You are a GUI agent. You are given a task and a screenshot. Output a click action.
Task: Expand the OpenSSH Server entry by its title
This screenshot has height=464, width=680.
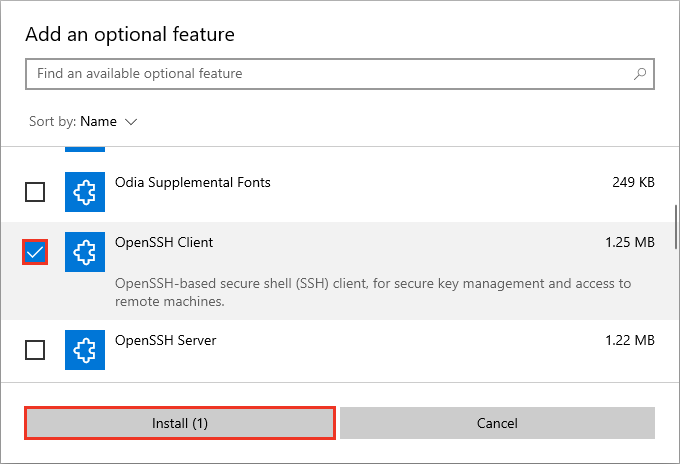[166, 341]
